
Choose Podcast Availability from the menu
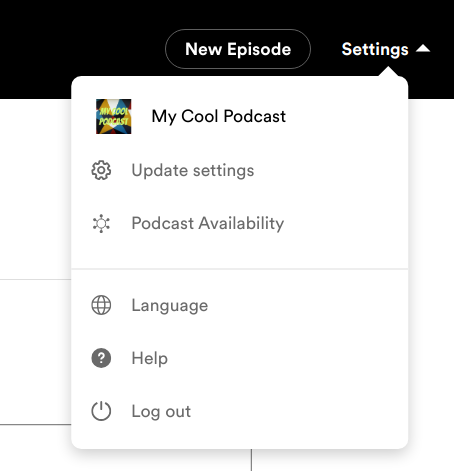(208, 223)
